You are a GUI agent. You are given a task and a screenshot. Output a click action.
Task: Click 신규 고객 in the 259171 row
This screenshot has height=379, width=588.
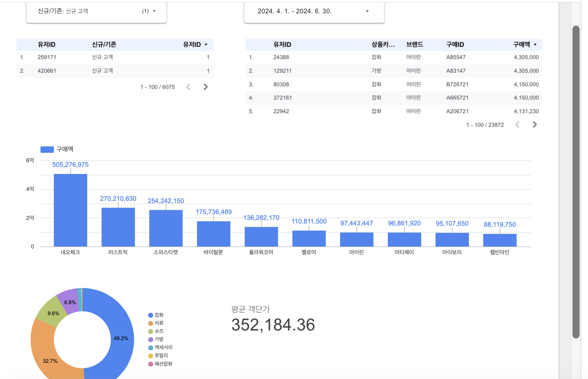point(102,57)
